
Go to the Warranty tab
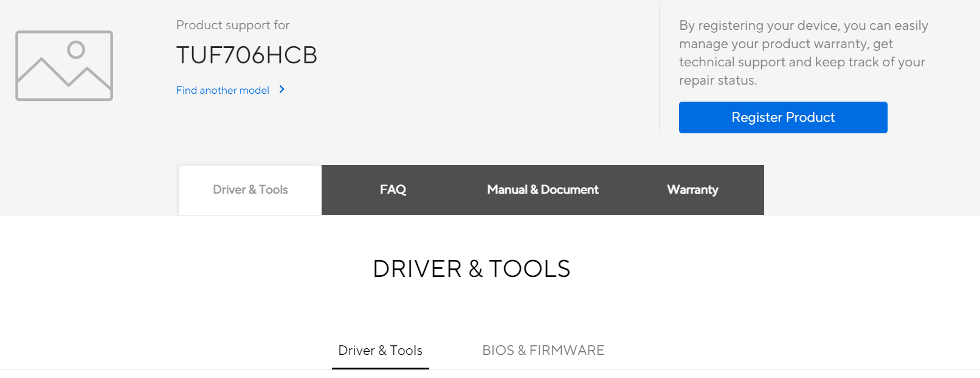[x=692, y=190]
